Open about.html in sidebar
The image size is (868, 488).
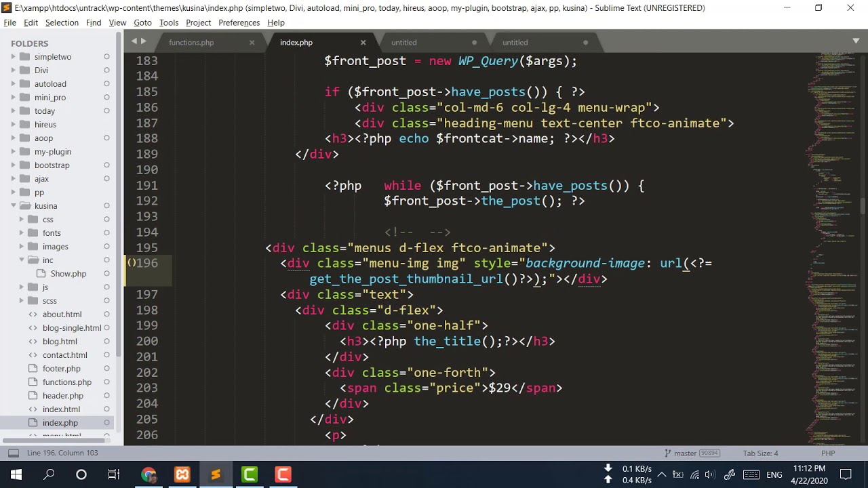[62, 314]
